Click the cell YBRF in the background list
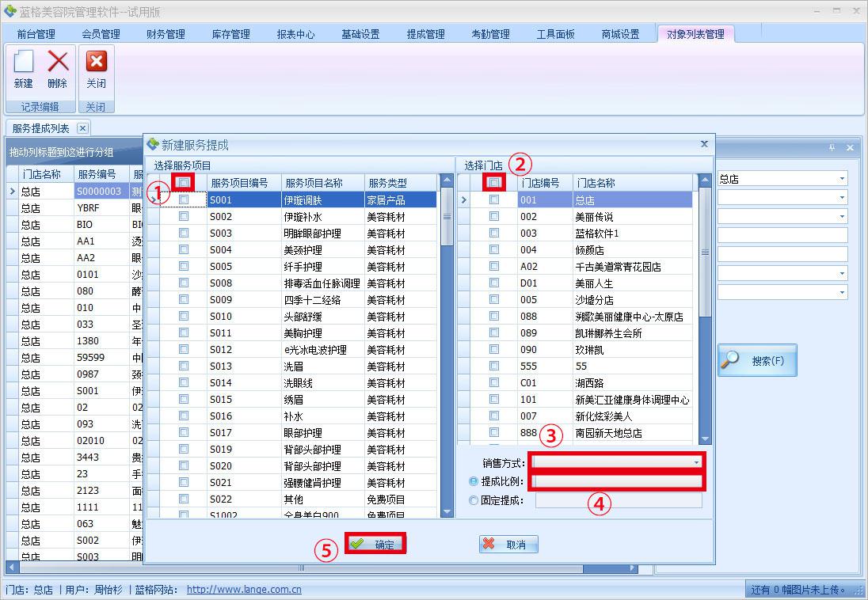The width and height of the screenshot is (868, 600). (101, 207)
